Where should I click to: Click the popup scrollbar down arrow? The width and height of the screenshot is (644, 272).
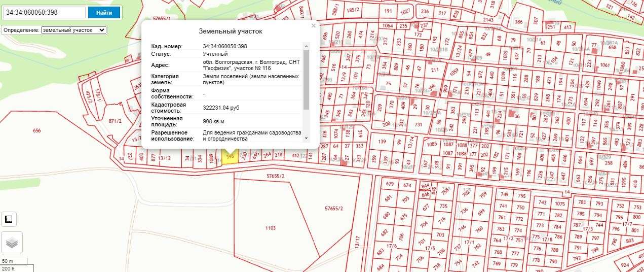(x=306, y=138)
